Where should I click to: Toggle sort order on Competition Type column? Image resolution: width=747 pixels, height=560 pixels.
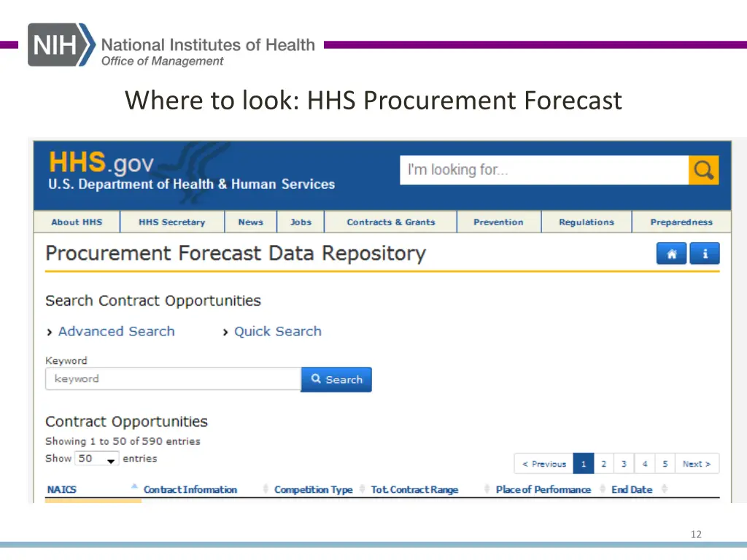(362, 489)
